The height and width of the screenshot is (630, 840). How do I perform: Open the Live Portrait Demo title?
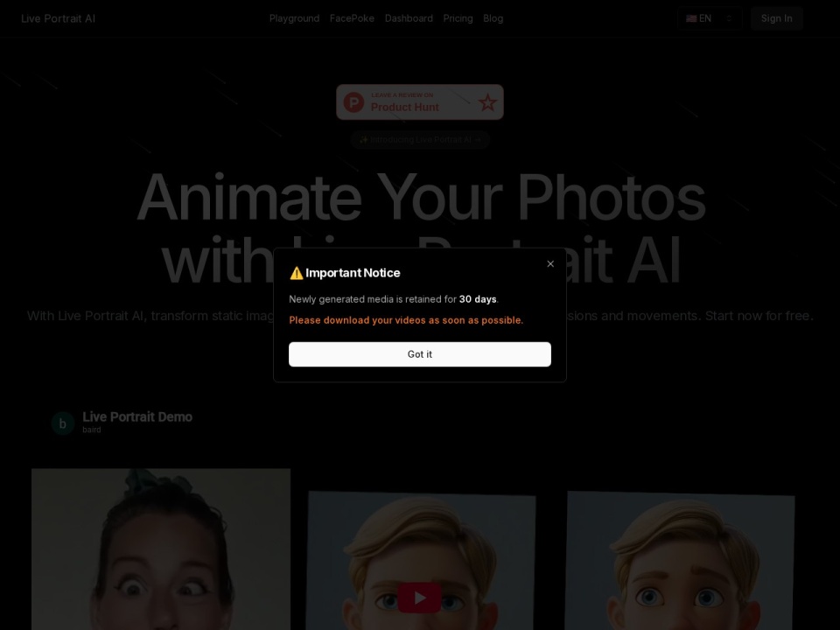coord(137,416)
